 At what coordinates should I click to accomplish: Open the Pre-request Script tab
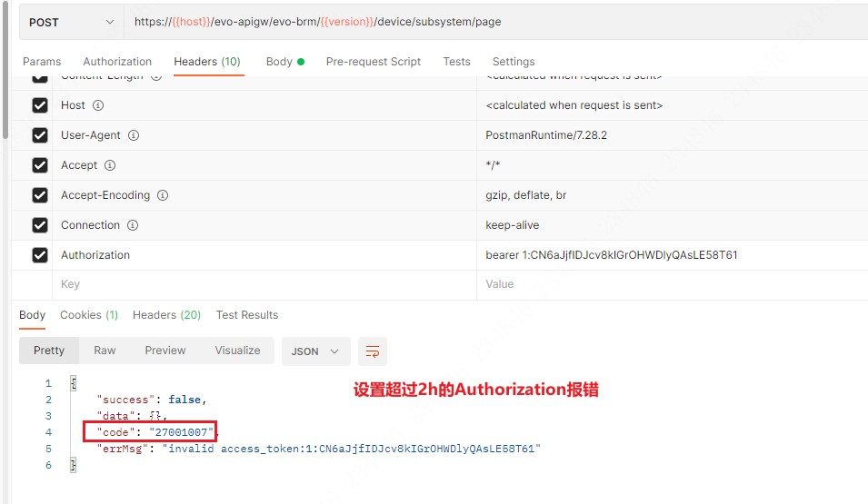pos(373,62)
